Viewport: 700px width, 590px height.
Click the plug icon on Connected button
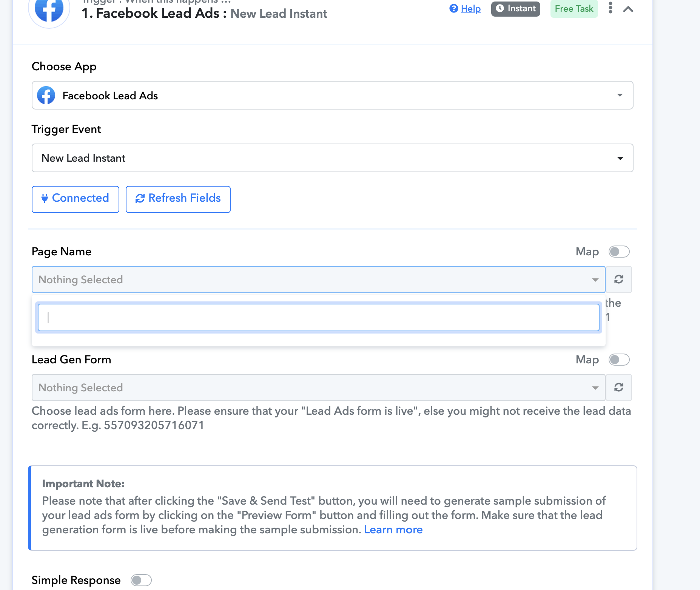(45, 198)
